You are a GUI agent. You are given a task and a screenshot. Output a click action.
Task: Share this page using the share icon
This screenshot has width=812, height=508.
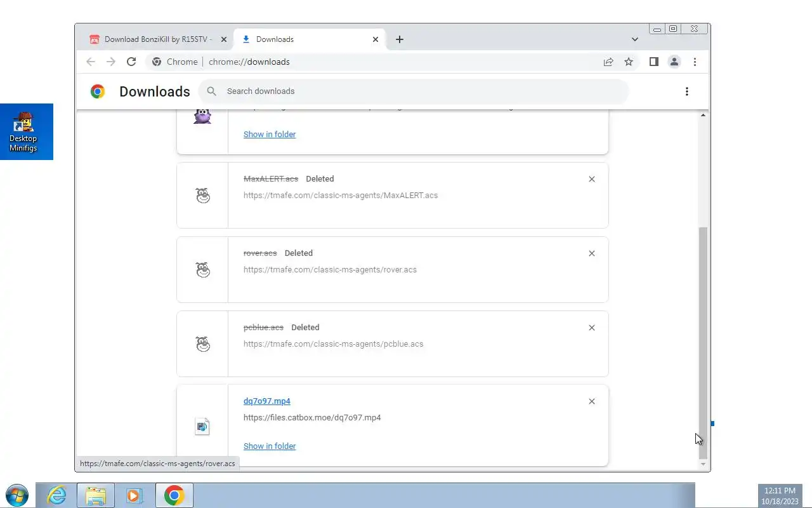pos(608,62)
